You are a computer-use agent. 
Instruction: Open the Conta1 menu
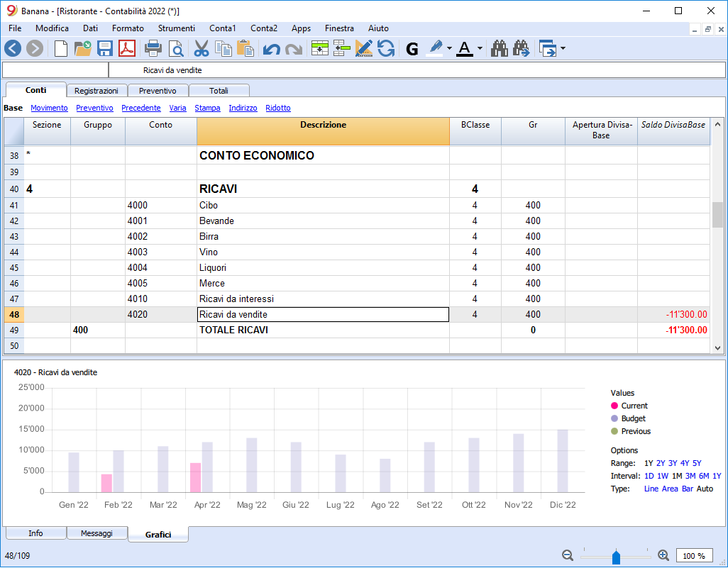tap(222, 28)
